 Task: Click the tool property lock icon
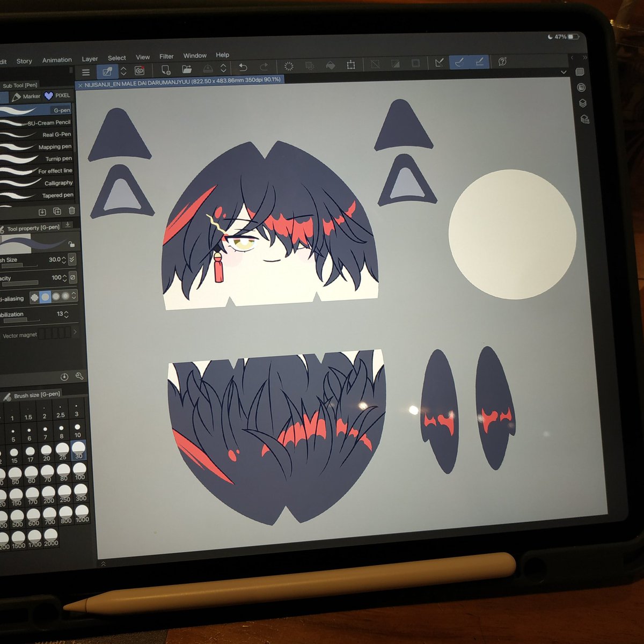click(71, 245)
